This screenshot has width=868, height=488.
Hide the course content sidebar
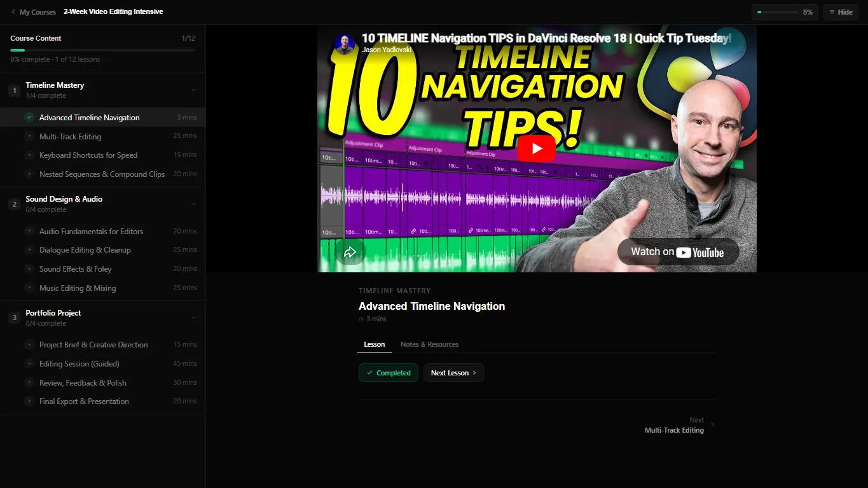841,12
